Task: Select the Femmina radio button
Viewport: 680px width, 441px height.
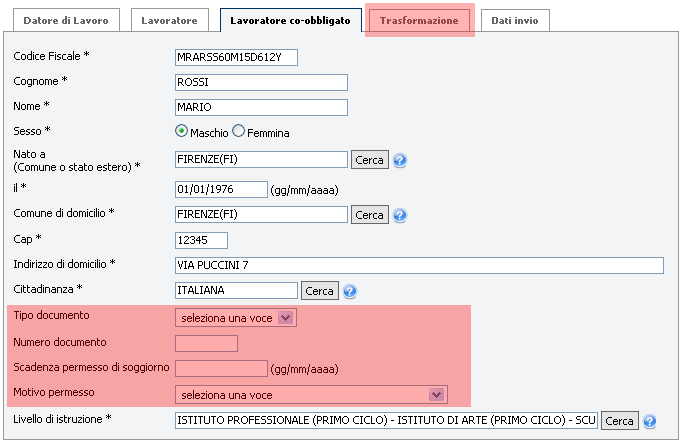Action: coord(239,131)
